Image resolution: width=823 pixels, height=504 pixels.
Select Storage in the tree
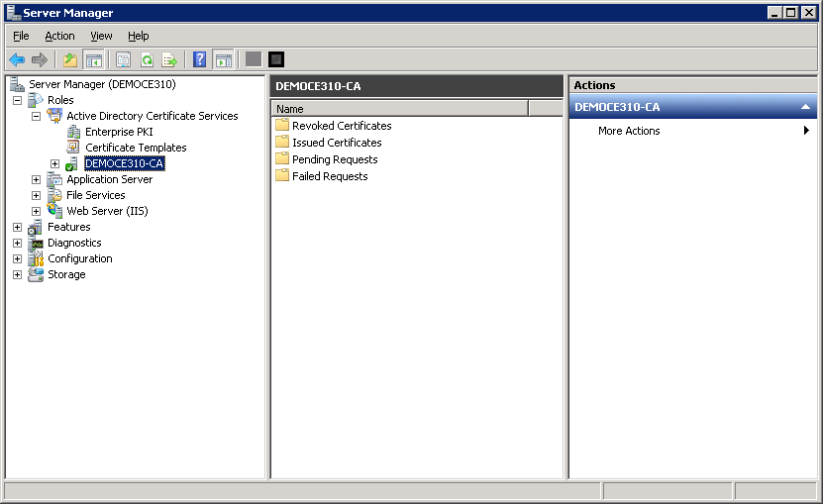66,274
